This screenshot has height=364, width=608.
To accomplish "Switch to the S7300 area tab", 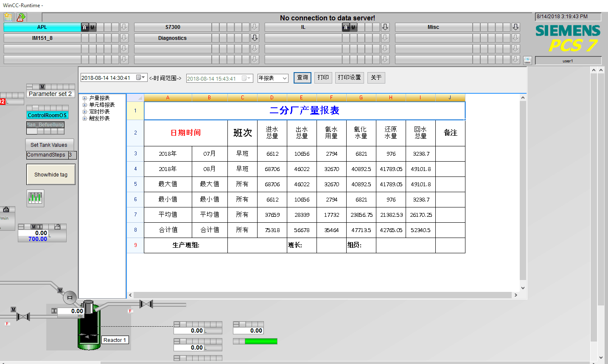I will (x=173, y=27).
